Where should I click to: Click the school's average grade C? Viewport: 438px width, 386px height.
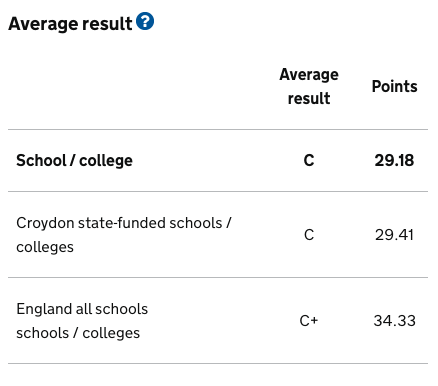coord(309,160)
